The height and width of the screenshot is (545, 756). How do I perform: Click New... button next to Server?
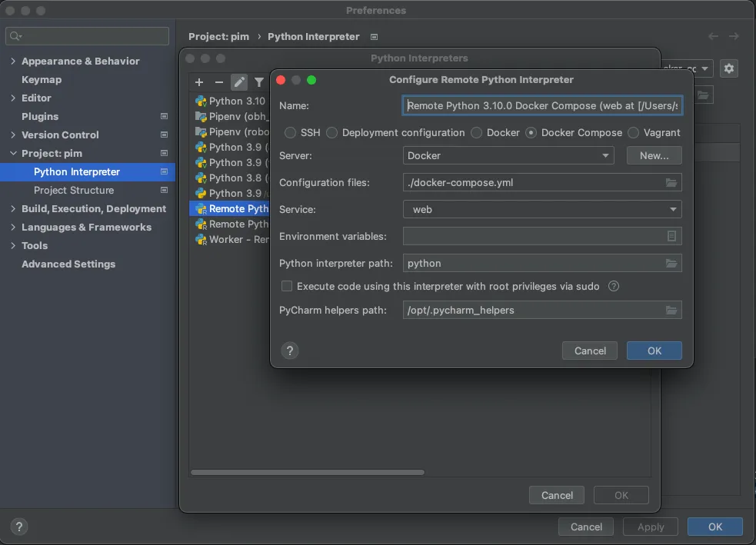pos(654,155)
